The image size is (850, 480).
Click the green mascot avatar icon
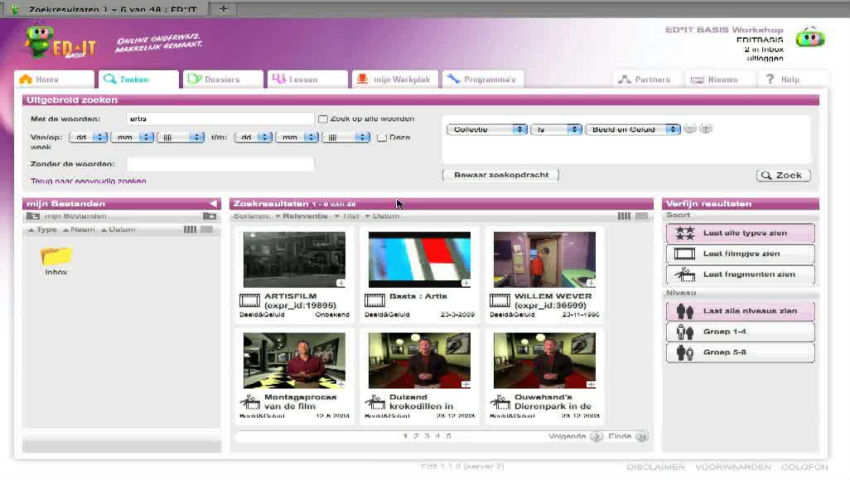pyautogui.click(x=810, y=38)
